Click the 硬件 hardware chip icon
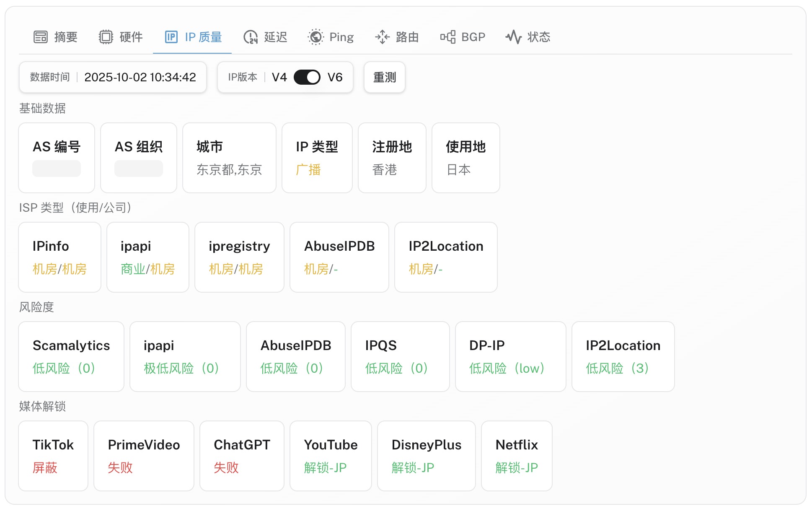Screen dimensions: 812x514 [106, 37]
